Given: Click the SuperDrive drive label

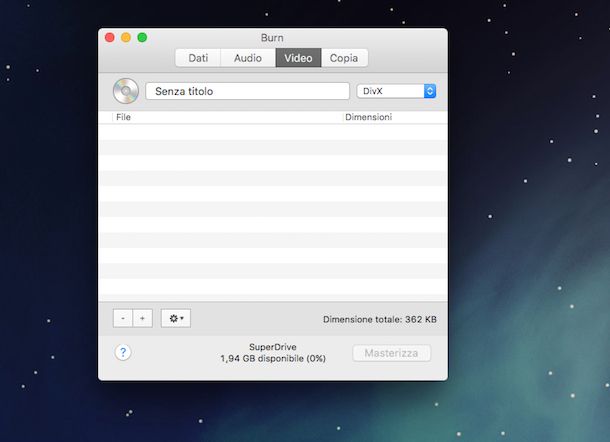Looking at the screenshot, I should (x=273, y=347).
